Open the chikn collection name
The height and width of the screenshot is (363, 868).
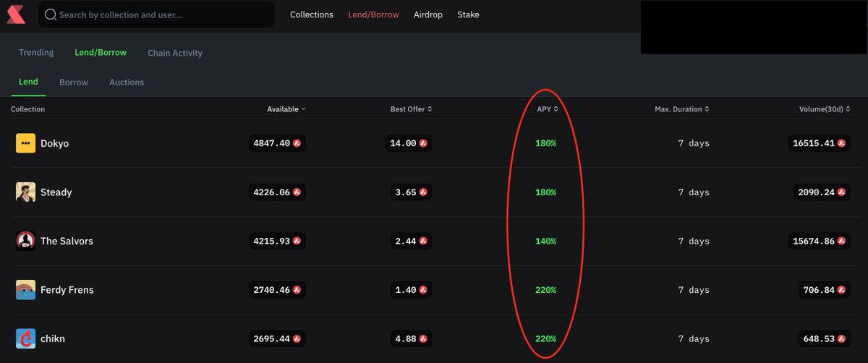tap(53, 338)
